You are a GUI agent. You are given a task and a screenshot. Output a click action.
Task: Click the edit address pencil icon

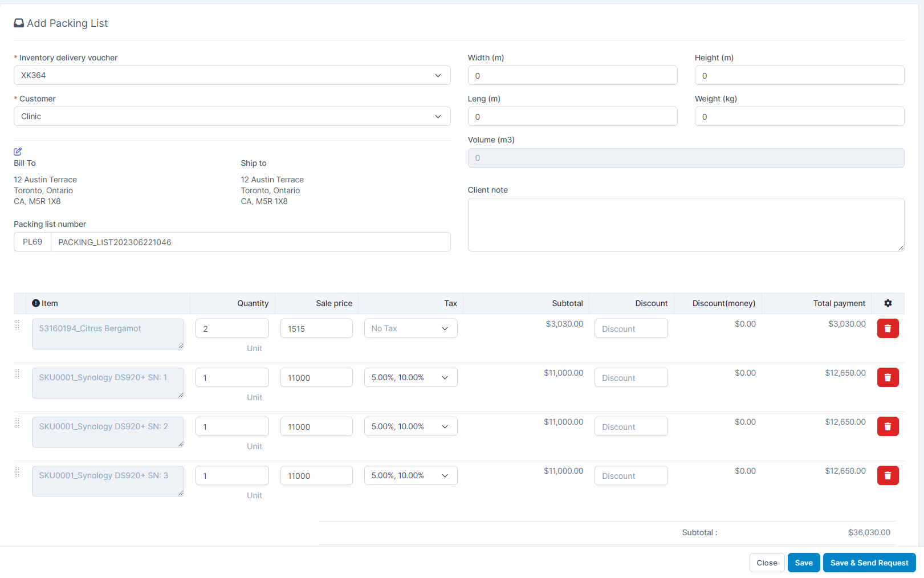tap(18, 152)
